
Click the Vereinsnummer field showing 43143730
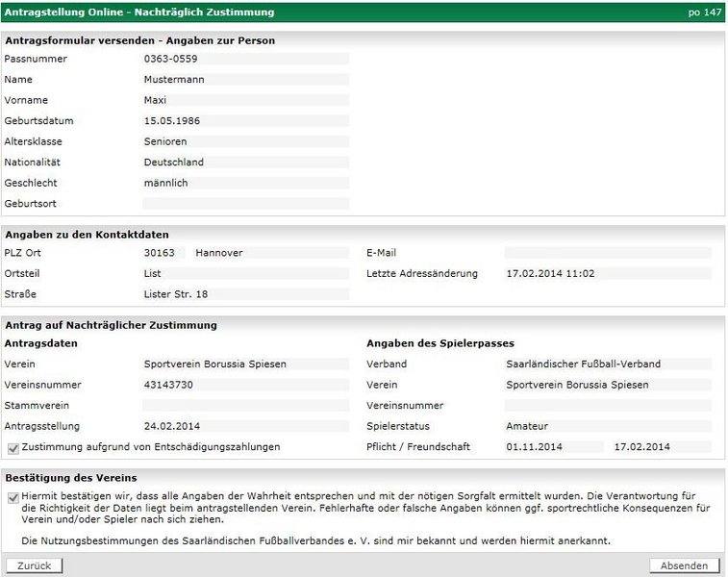[x=245, y=385]
